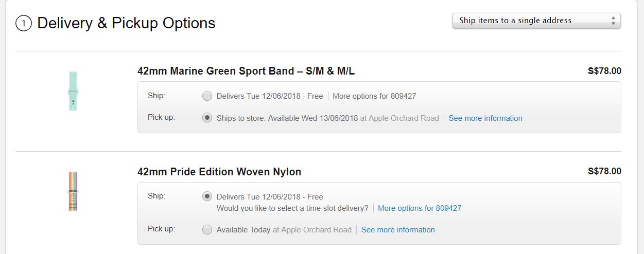Click the time-slot delivery question text

(292, 208)
